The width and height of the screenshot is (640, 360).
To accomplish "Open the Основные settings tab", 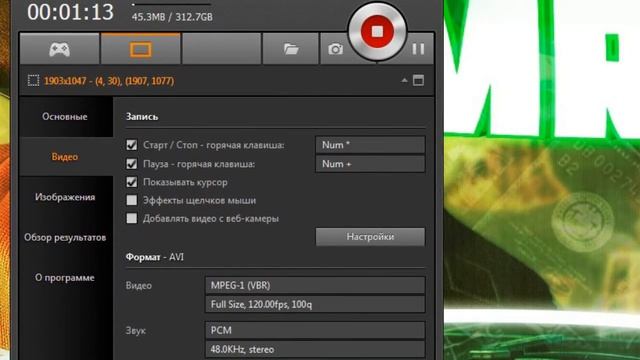I will tap(65, 117).
